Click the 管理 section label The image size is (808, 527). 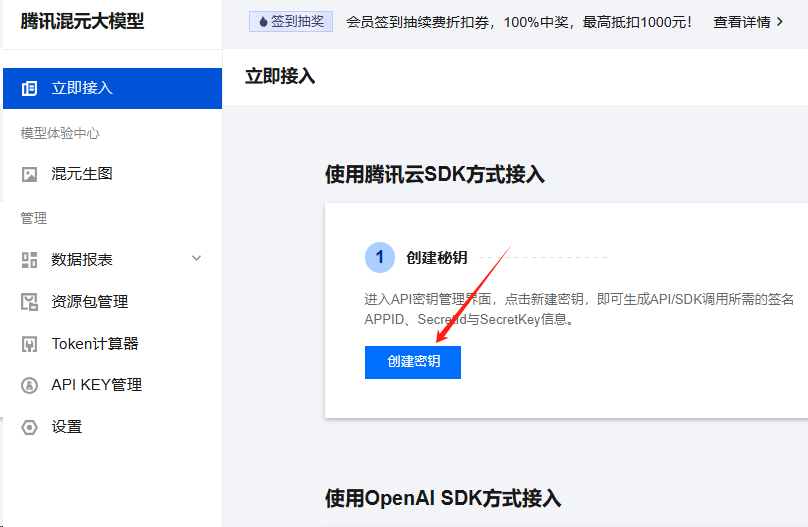33,218
